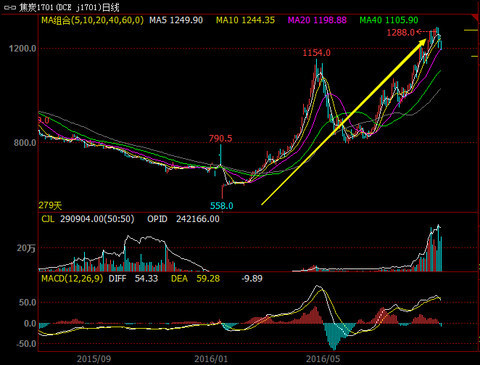The image size is (480, 365).
Task: Open the MACD(12,26,9) indicator parameters
Action: pyautogui.click(x=72, y=278)
